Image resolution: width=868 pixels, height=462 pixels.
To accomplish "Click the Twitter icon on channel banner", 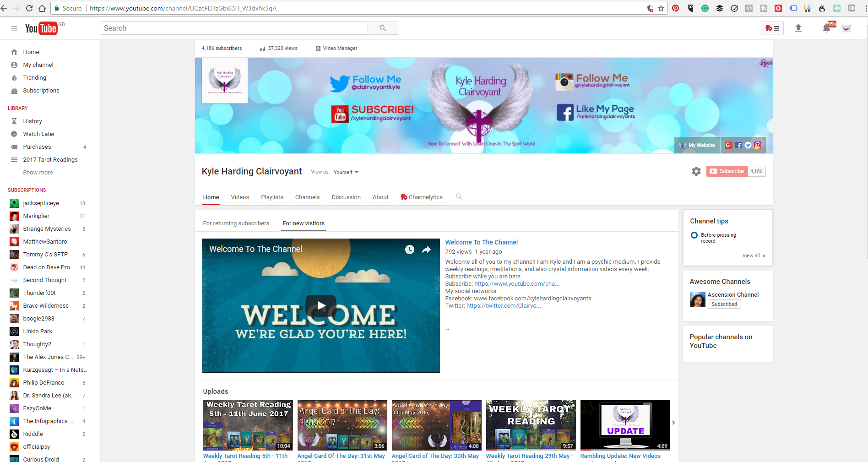I will [748, 145].
